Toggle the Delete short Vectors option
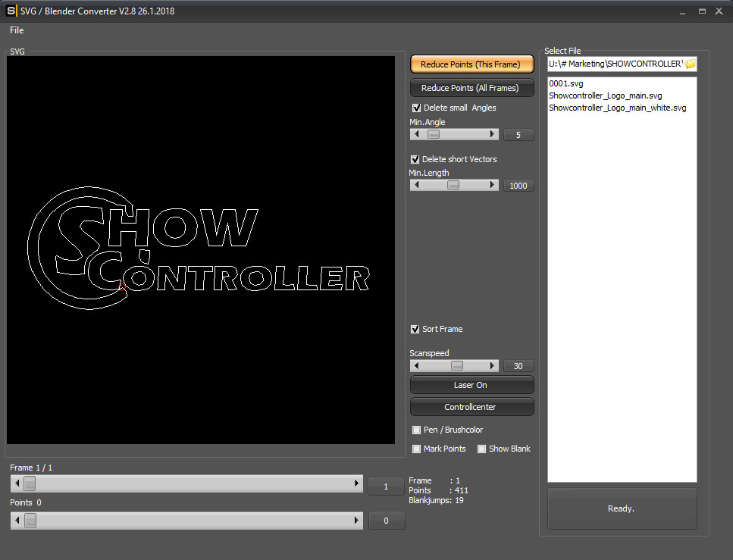This screenshot has width=733, height=560. 415,159
